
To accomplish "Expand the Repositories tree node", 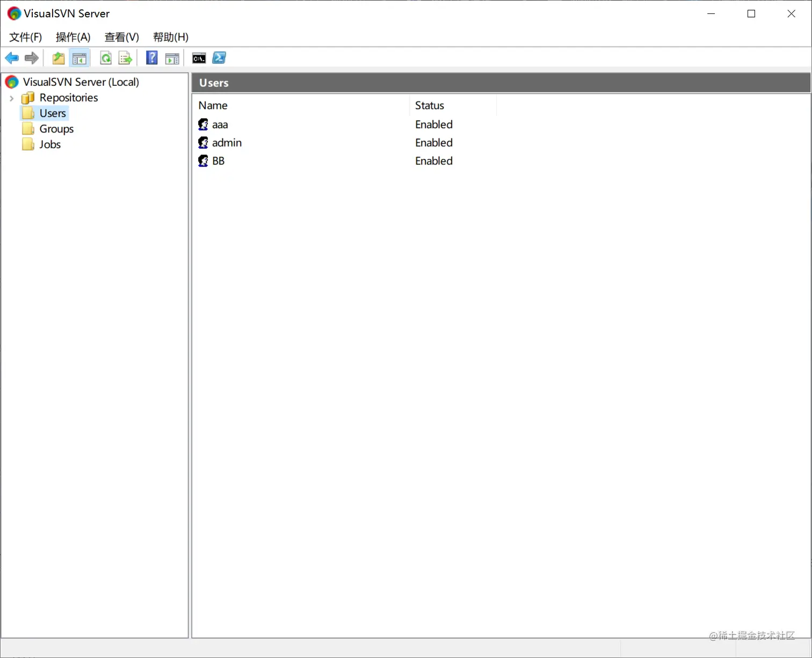I will coord(11,98).
